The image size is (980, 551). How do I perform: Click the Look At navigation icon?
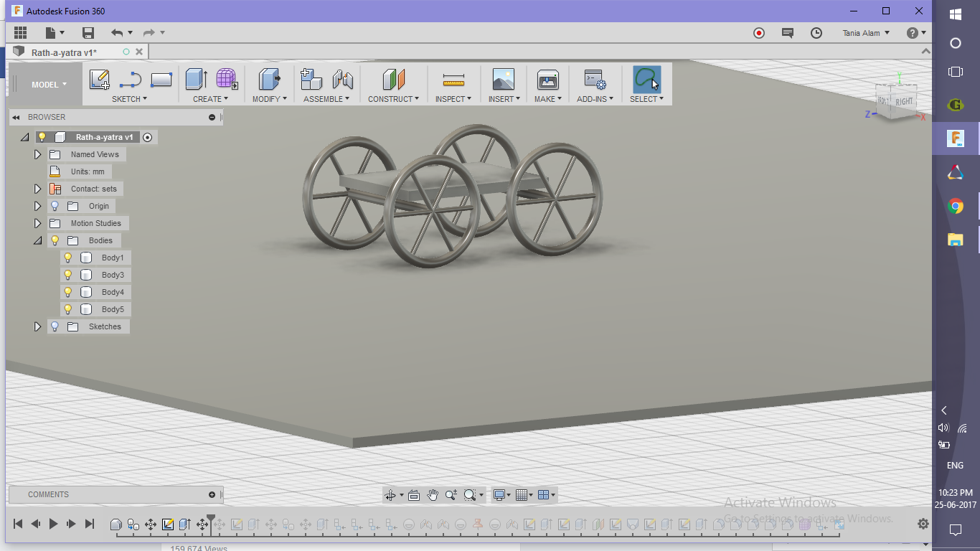413,495
